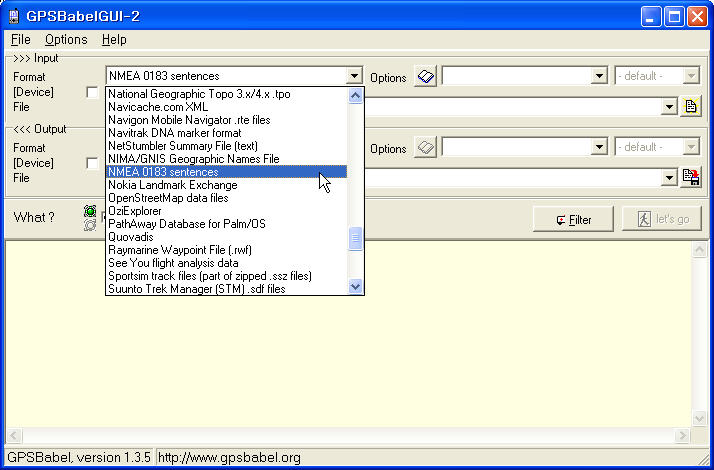Select See You flight analysis data
714x470 pixels.
pos(226,263)
